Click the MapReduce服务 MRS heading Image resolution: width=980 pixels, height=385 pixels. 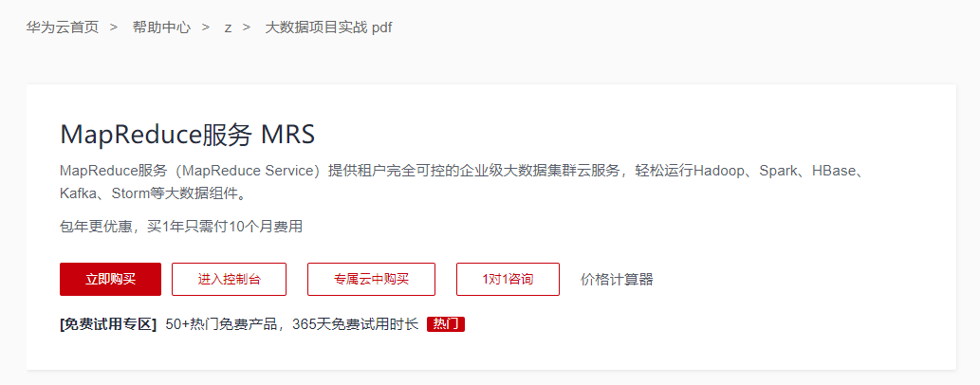pyautogui.click(x=188, y=136)
